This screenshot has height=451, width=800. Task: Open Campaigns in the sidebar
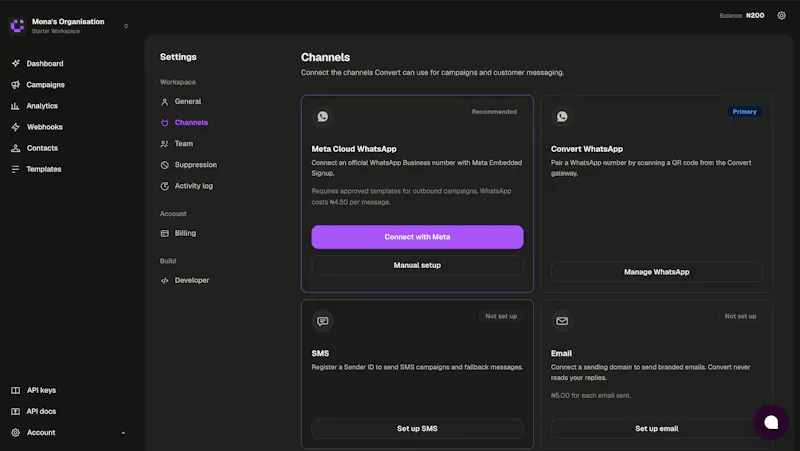point(45,85)
